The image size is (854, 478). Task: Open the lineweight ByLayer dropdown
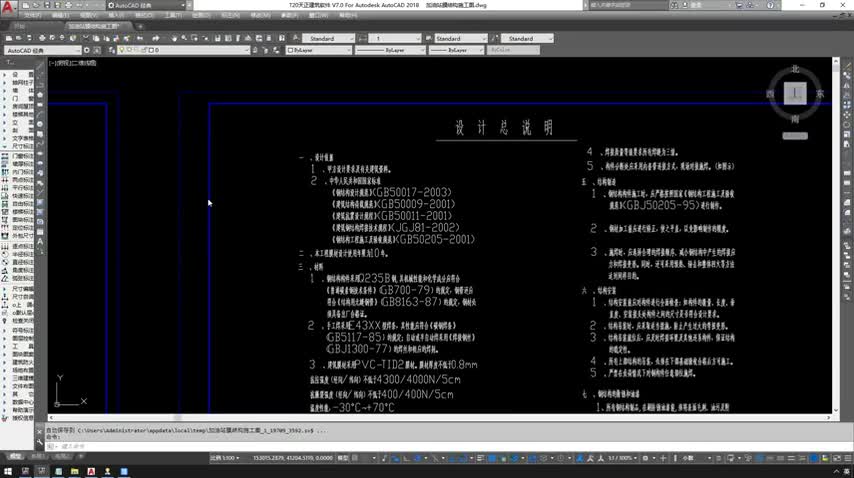[456, 50]
